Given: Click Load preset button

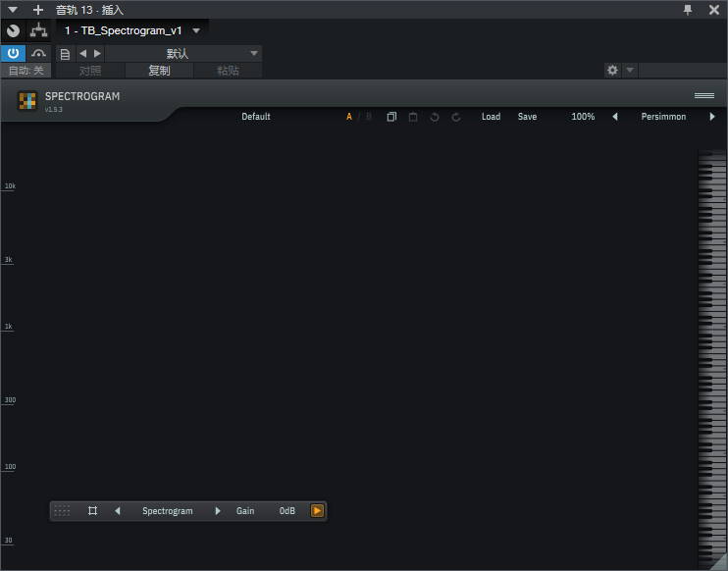Looking at the screenshot, I should [491, 117].
